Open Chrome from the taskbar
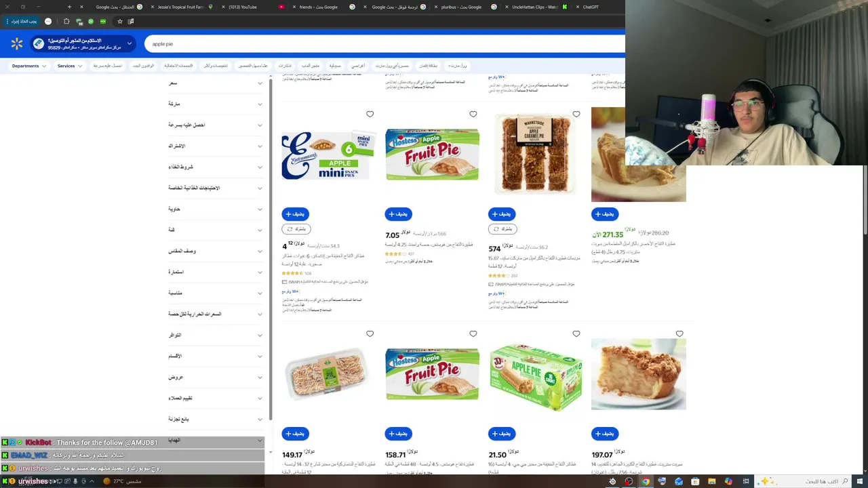Screen dimensions: 868x488 pos(646,481)
